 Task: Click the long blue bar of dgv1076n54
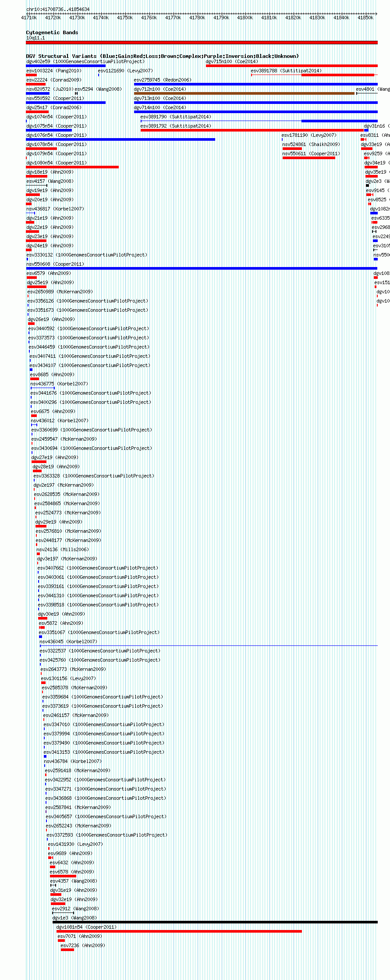click(121, 139)
